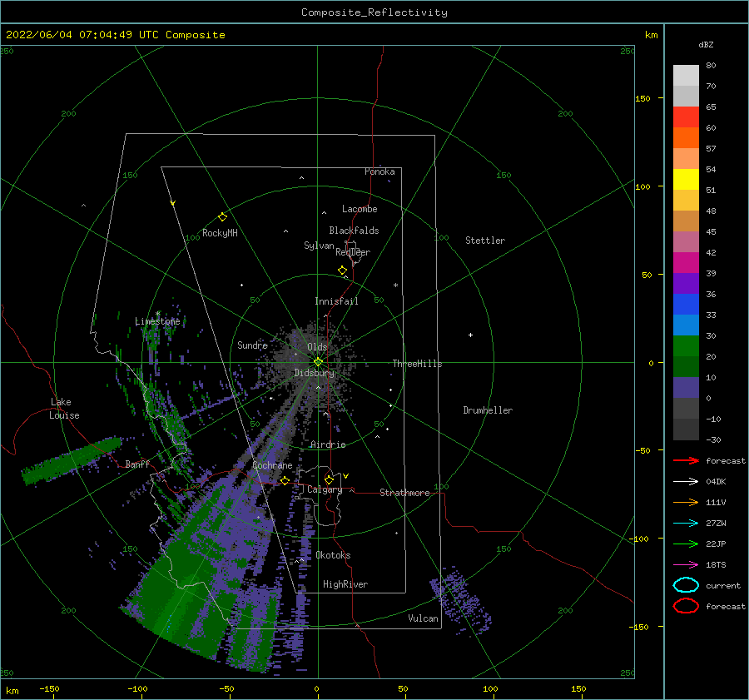Click the RedDeer city label
Viewport: 749px width, 700px height.
[353, 252]
